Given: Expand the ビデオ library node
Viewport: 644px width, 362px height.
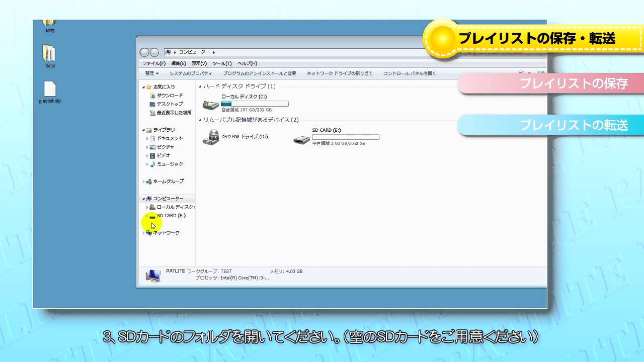Looking at the screenshot, I should click(147, 155).
